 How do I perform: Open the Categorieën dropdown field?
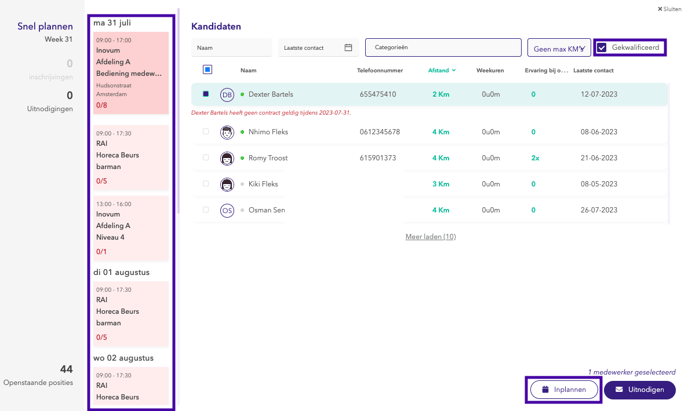[x=443, y=47]
